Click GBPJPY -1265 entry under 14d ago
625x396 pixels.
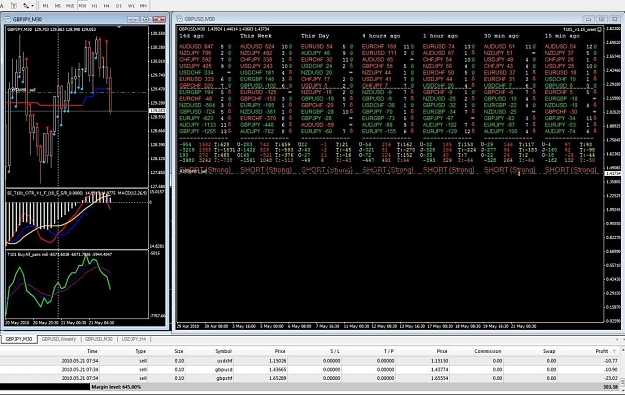tap(197, 131)
